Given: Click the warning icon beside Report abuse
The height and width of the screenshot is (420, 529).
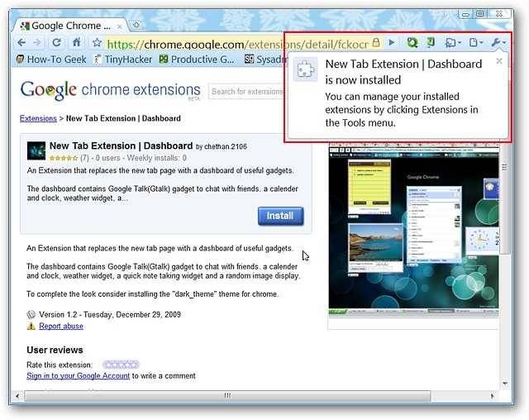Looking at the screenshot, I should pos(31,326).
